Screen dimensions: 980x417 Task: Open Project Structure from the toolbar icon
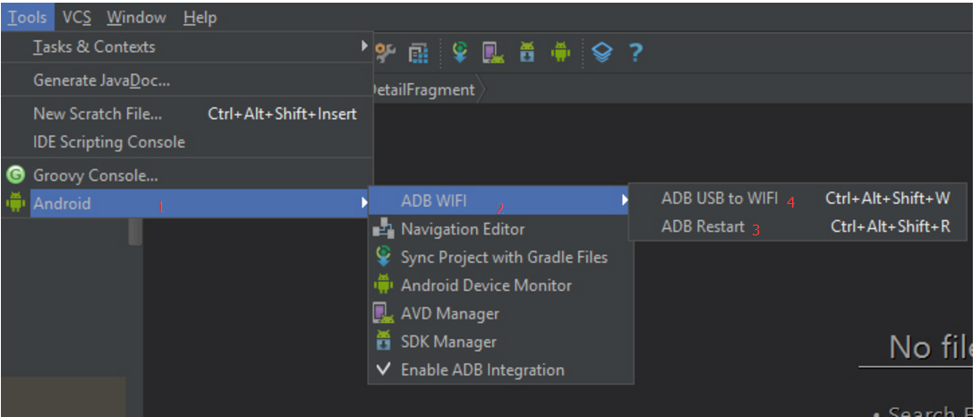point(418,53)
